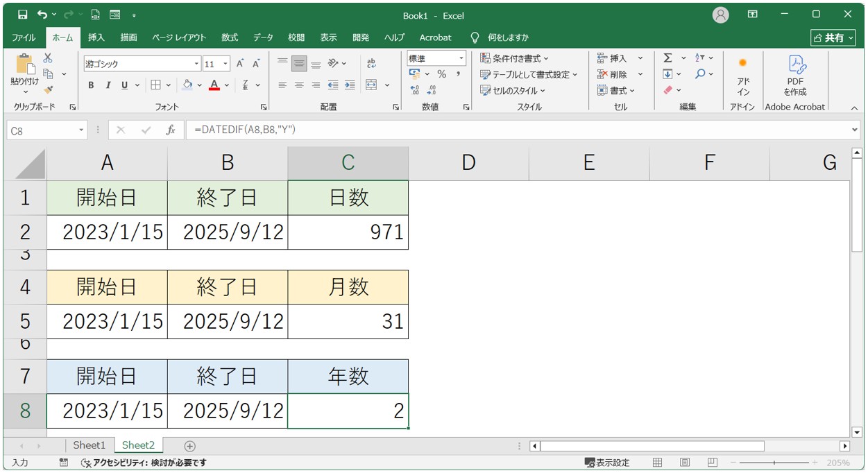Click the Increase Indent icon

pos(350,85)
